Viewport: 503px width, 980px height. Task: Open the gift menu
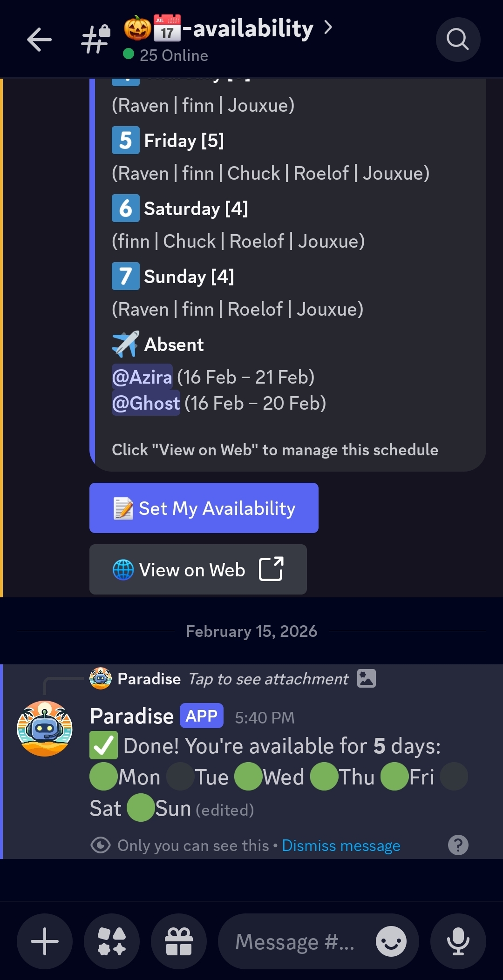pos(178,941)
